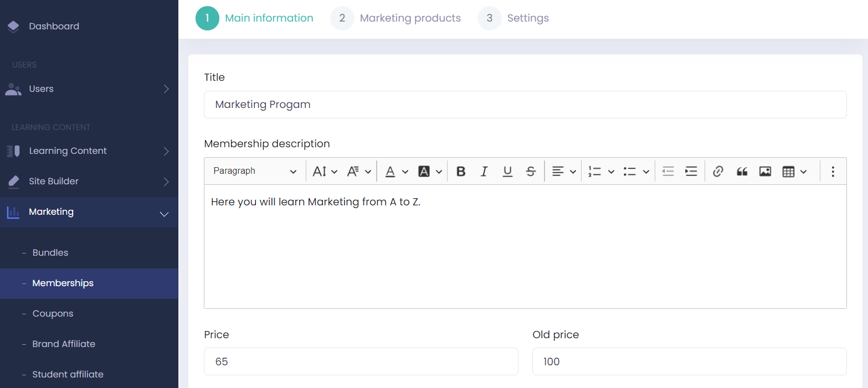The height and width of the screenshot is (388, 868).
Task: Insert a link in the description
Action: point(718,172)
